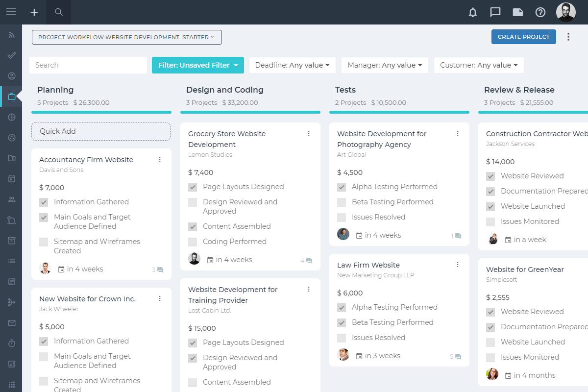The height and width of the screenshot is (392, 588).
Task: Open three-dot menu on Accountancy Firm Website card
Action: (x=160, y=159)
